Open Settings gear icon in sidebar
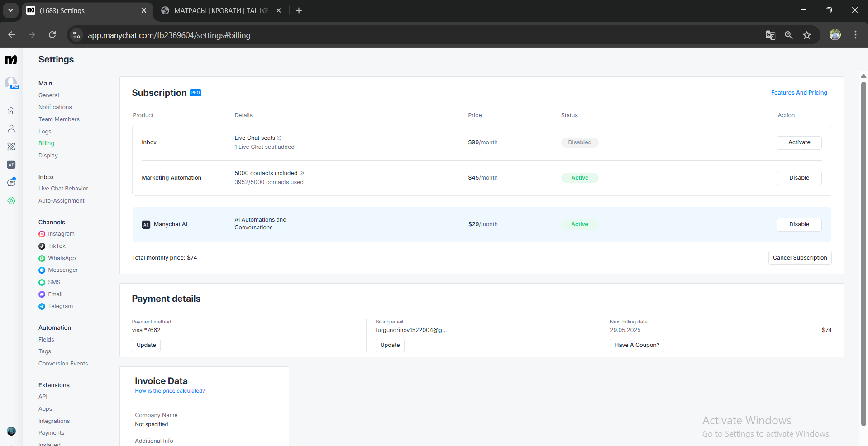Image resolution: width=868 pixels, height=446 pixels. click(x=11, y=201)
